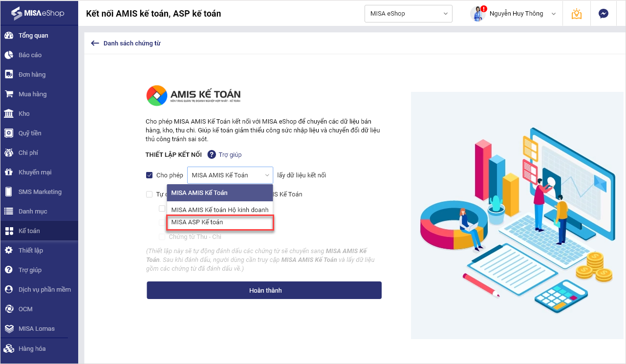The image size is (626, 364).
Task: Tick the Chứng từ Thu - Chi checkbox
Action: (162, 237)
